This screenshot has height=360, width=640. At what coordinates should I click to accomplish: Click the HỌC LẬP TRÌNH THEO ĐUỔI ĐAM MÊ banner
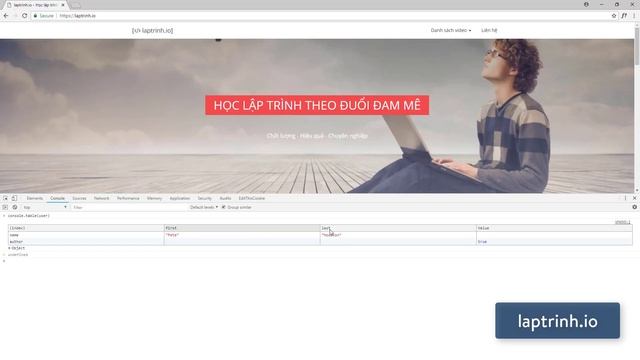[x=317, y=105]
